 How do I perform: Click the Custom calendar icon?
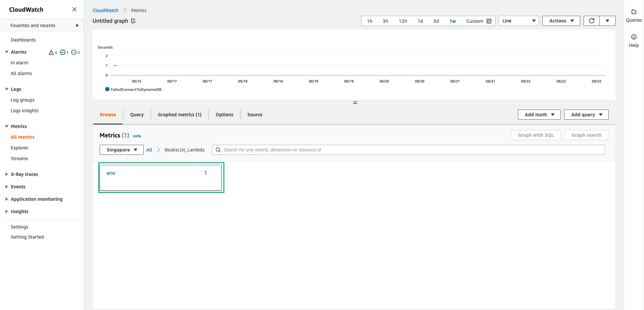pos(489,21)
